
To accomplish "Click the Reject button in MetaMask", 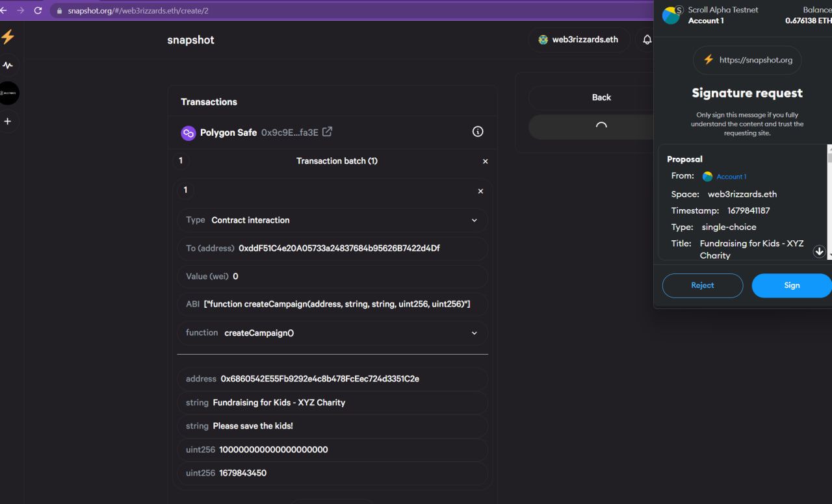I will [702, 285].
